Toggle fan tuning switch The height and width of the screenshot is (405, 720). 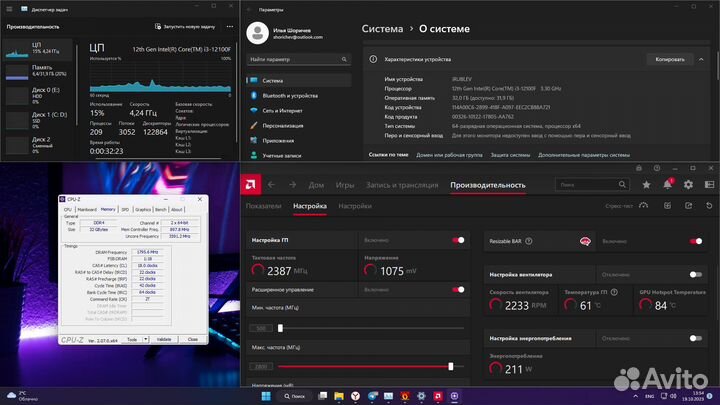coord(696,275)
